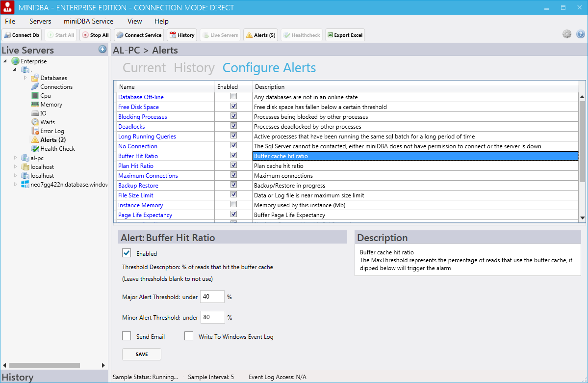This screenshot has height=383, width=588.
Task: Click the alerts table scroll down arrow
Action: pos(583,218)
